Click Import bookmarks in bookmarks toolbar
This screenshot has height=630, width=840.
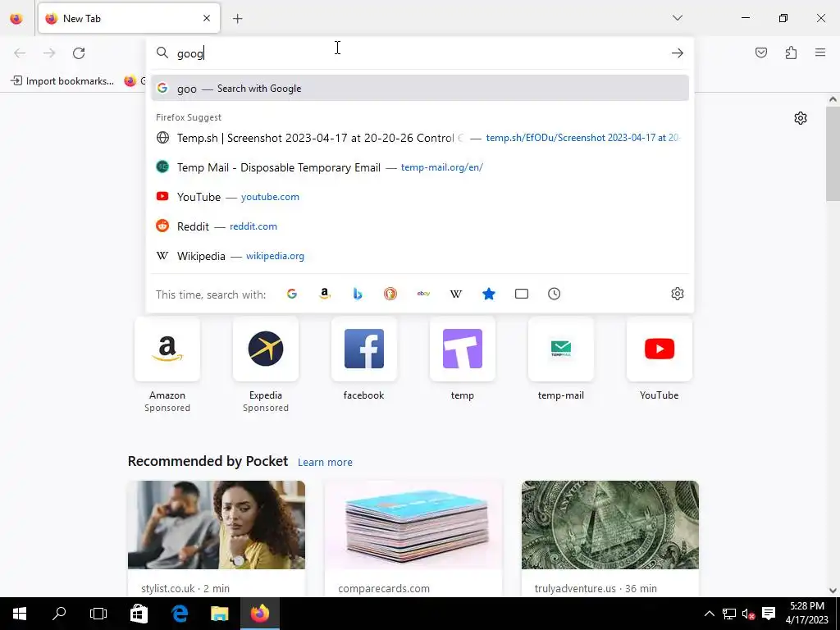pyautogui.click(x=62, y=81)
